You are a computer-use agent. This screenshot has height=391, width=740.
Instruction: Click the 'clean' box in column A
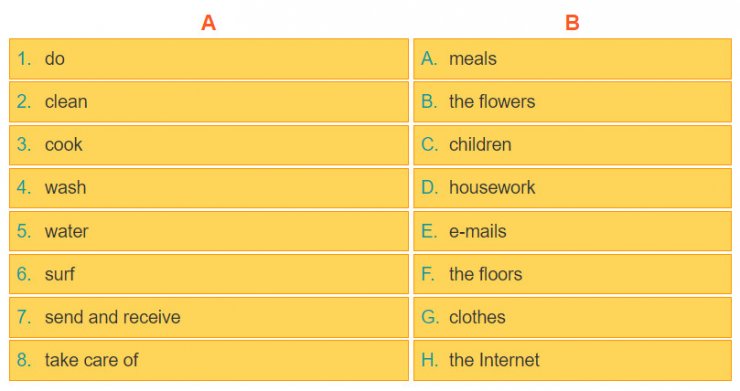coord(209,102)
